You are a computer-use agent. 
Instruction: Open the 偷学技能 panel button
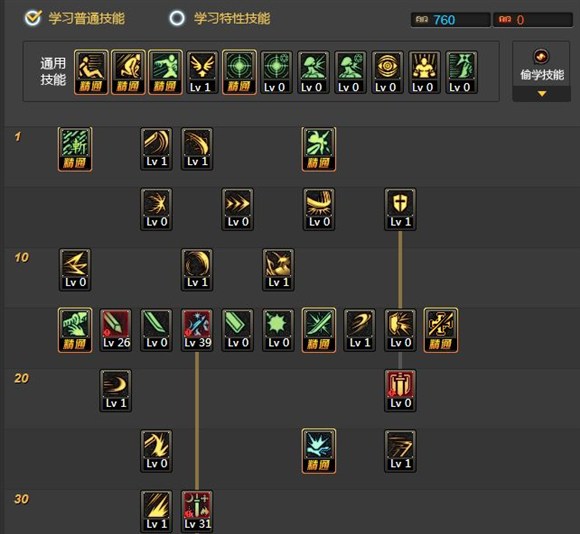542,66
